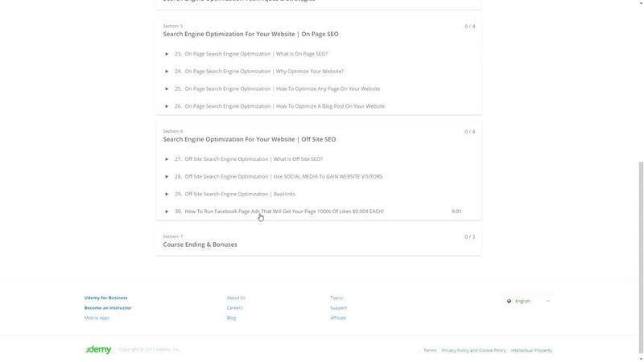Click the 0 / 4 progress of Section 5
This screenshot has height=362, width=644.
[x=470, y=27]
